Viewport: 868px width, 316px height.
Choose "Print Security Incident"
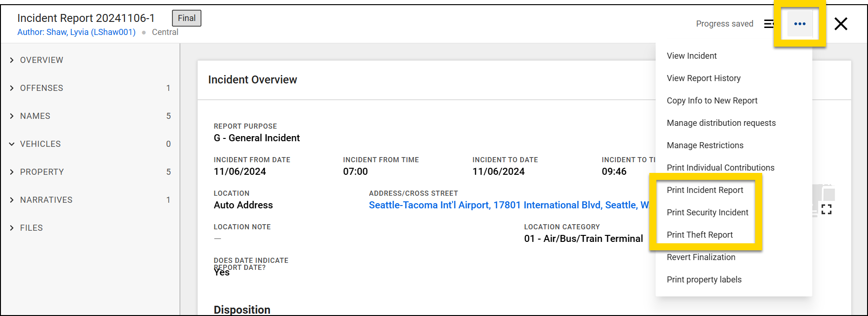coord(707,212)
